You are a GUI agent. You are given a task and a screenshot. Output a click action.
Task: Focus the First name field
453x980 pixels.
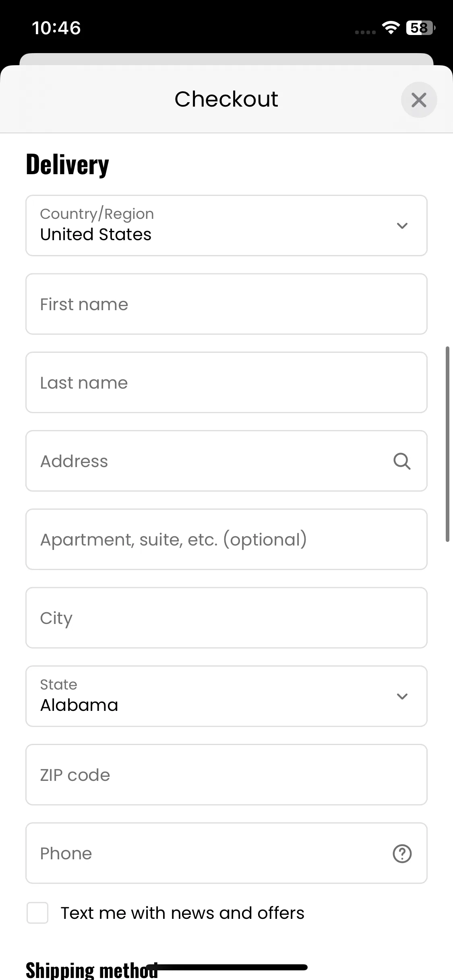226,304
